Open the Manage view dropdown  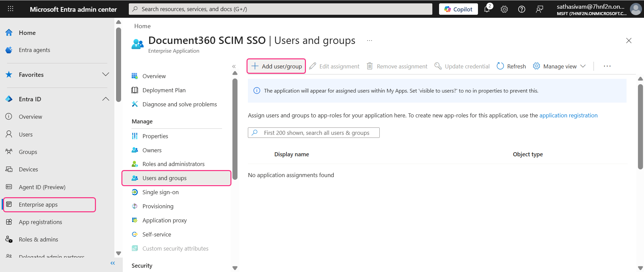click(x=559, y=66)
